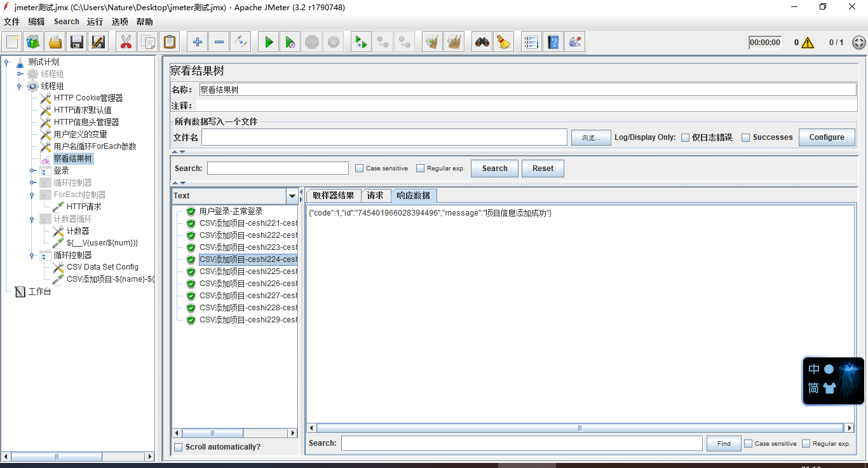Toggle the enabled 循环控制器 tree handle
The image size is (868, 468).
point(32,256)
